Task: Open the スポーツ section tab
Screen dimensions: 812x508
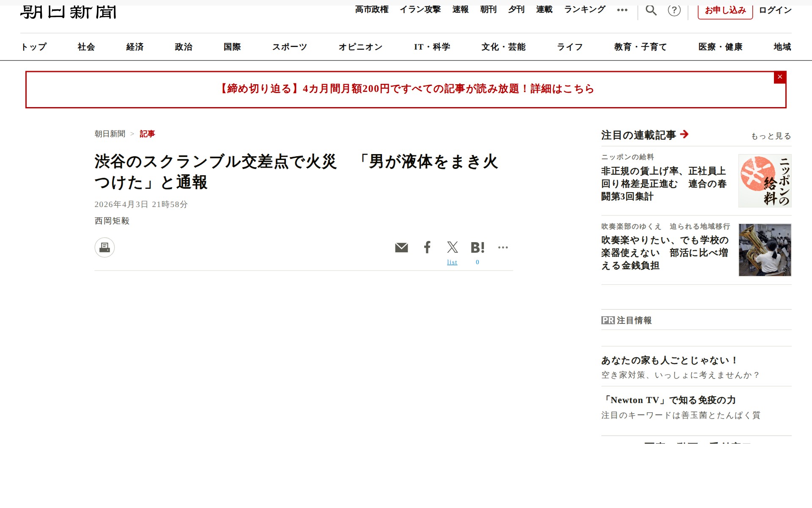Action: coord(289,47)
